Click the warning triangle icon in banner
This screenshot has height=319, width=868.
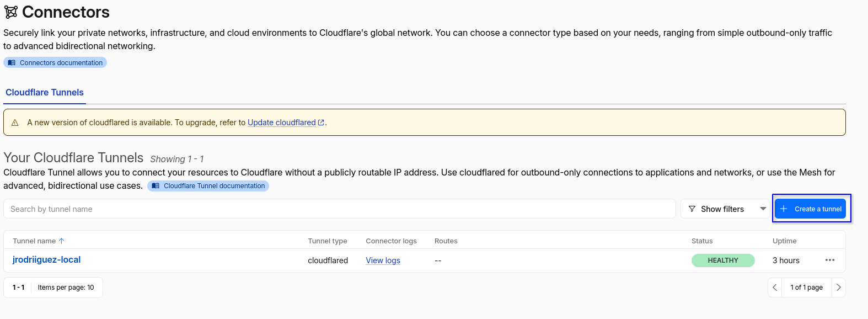[15, 123]
